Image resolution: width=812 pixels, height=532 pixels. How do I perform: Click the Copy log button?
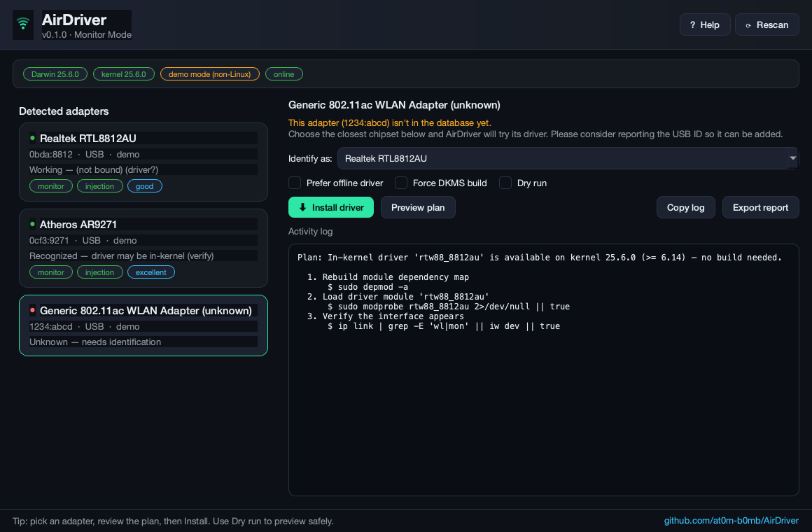point(685,207)
